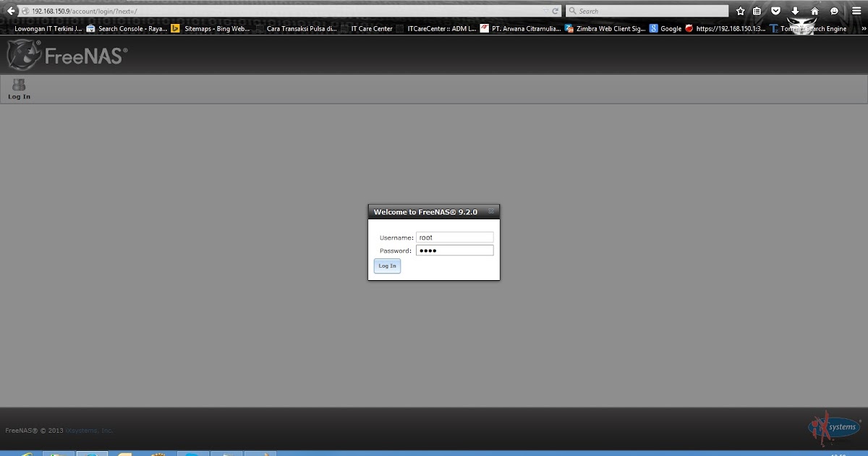Viewport: 868px width, 456px height.
Task: Click the iXsystems logo in the footer
Action: point(834,428)
